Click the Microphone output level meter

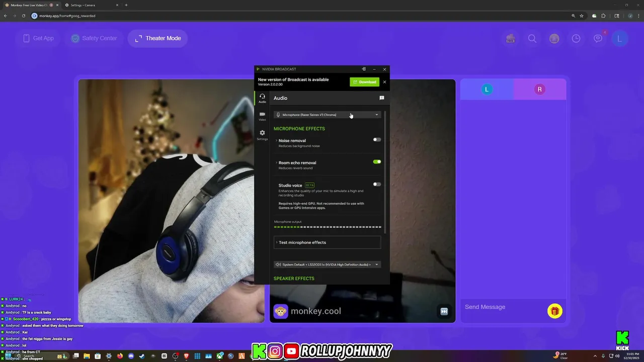[x=328, y=227]
